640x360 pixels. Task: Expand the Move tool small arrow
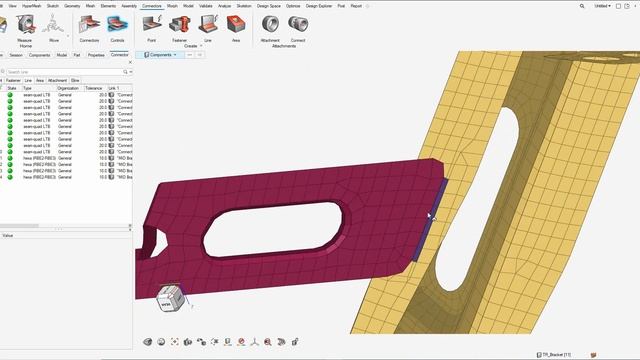[x=68, y=36]
